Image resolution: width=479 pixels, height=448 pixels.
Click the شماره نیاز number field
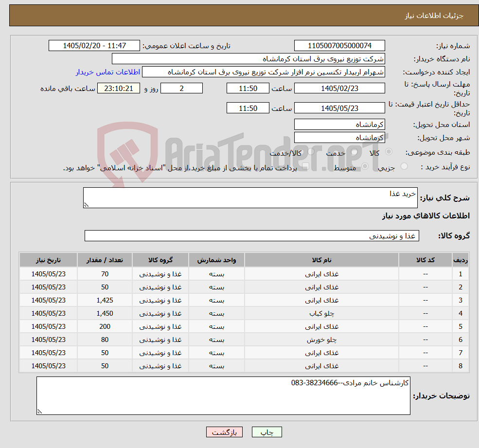pos(339,46)
